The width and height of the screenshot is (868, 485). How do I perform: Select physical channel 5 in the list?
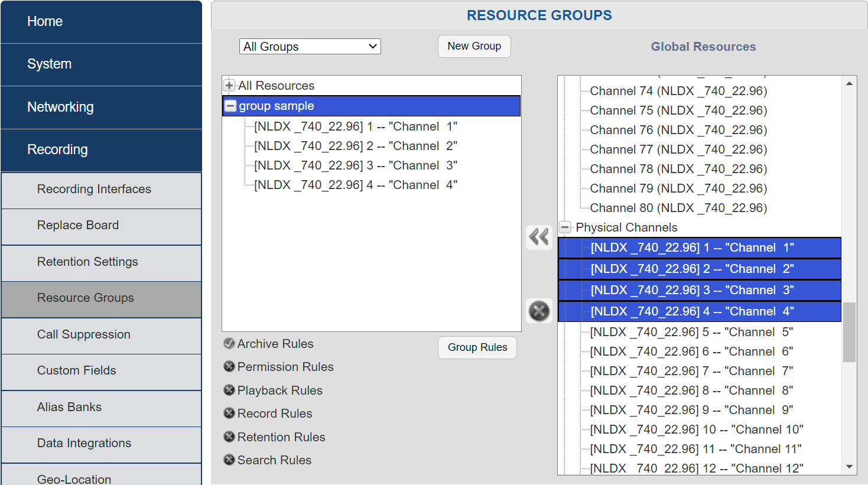(x=691, y=332)
